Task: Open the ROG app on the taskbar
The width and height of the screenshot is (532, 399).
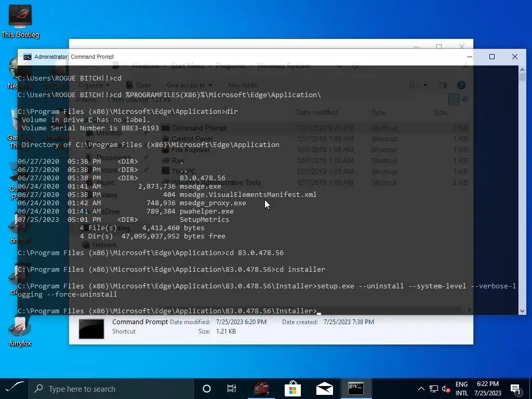Action: tap(261, 389)
